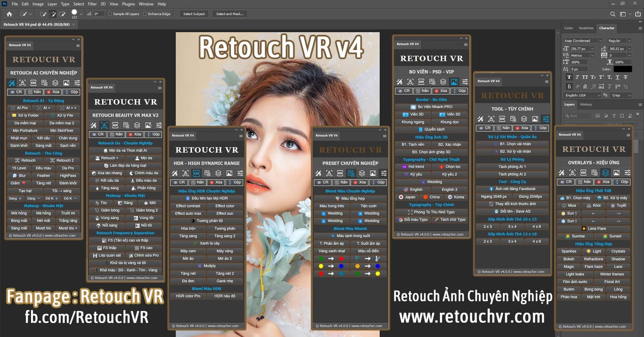Open the Filter menu
The height and width of the screenshot is (337, 644).
tap(92, 4)
